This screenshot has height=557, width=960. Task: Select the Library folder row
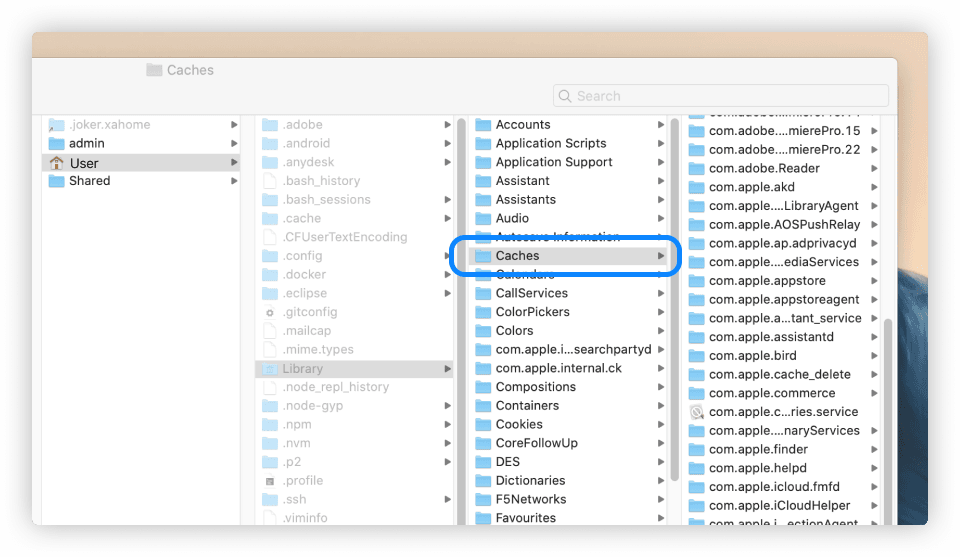(350, 369)
